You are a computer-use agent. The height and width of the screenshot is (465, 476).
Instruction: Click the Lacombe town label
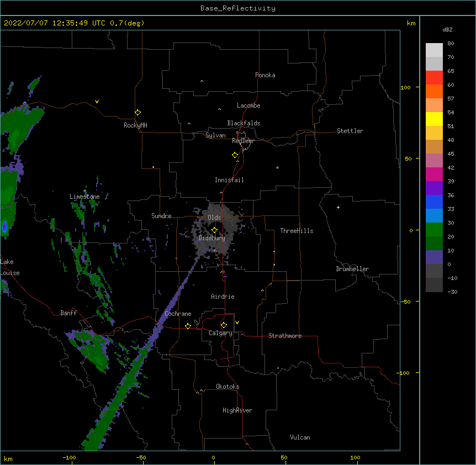(x=248, y=105)
